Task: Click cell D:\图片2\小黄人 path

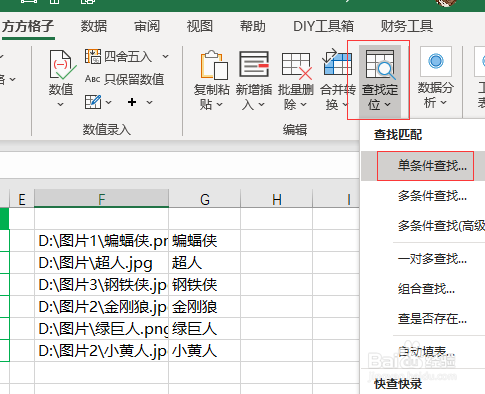Action: (x=102, y=351)
